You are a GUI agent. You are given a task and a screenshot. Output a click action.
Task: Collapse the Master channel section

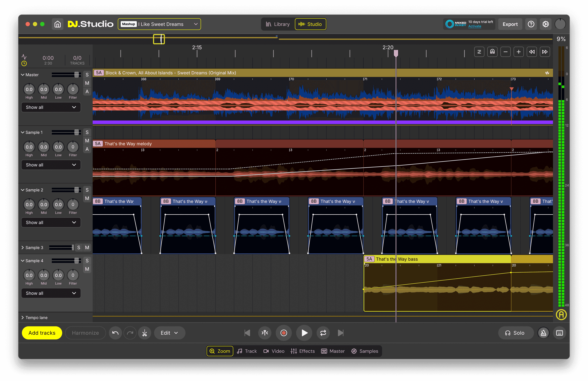coord(23,75)
